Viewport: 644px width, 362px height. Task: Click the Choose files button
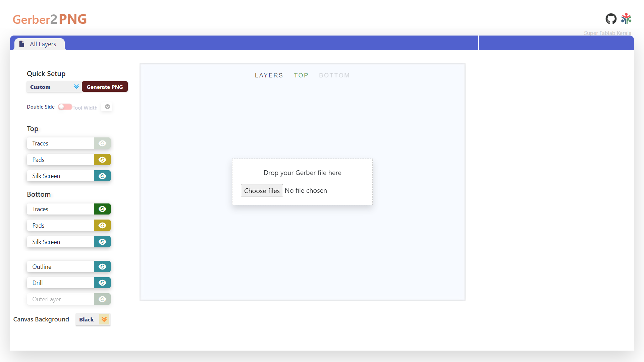262,190
